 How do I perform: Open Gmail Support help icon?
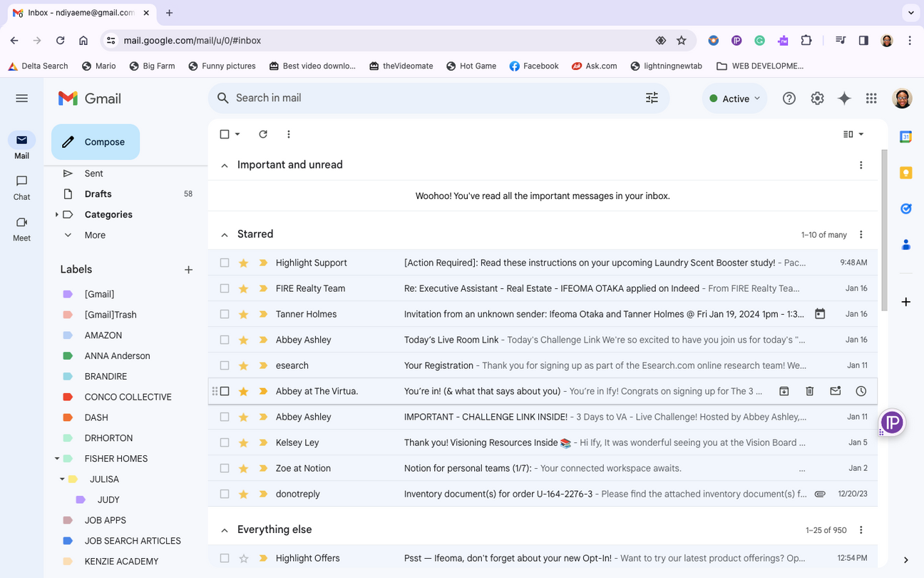pyautogui.click(x=789, y=98)
